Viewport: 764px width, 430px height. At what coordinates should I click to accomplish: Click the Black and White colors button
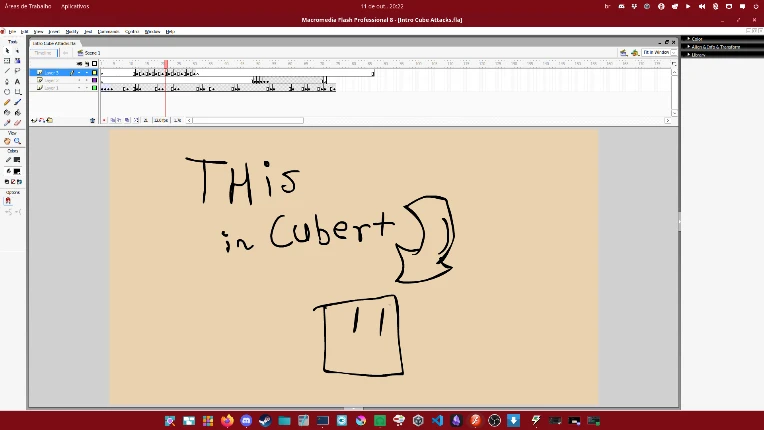click(7, 182)
